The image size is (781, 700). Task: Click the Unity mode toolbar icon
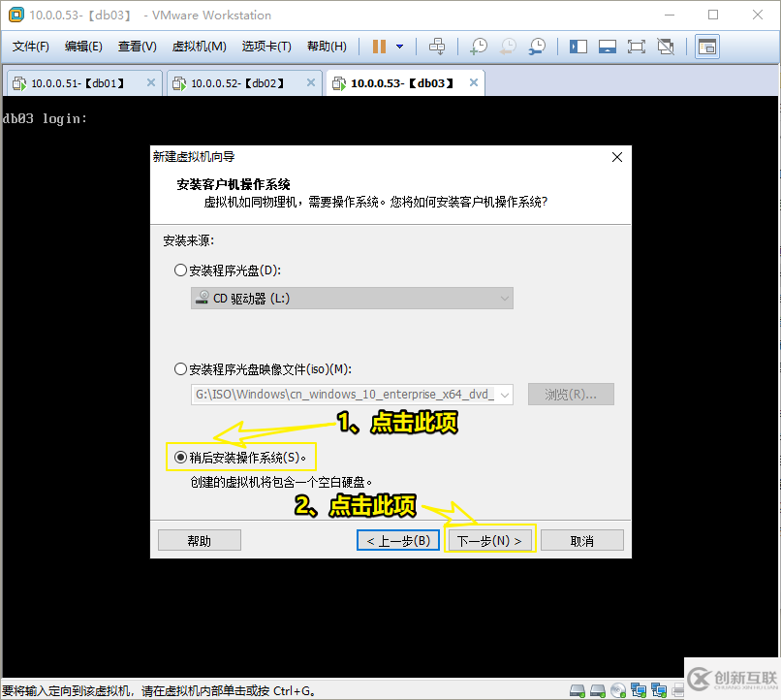point(666,47)
